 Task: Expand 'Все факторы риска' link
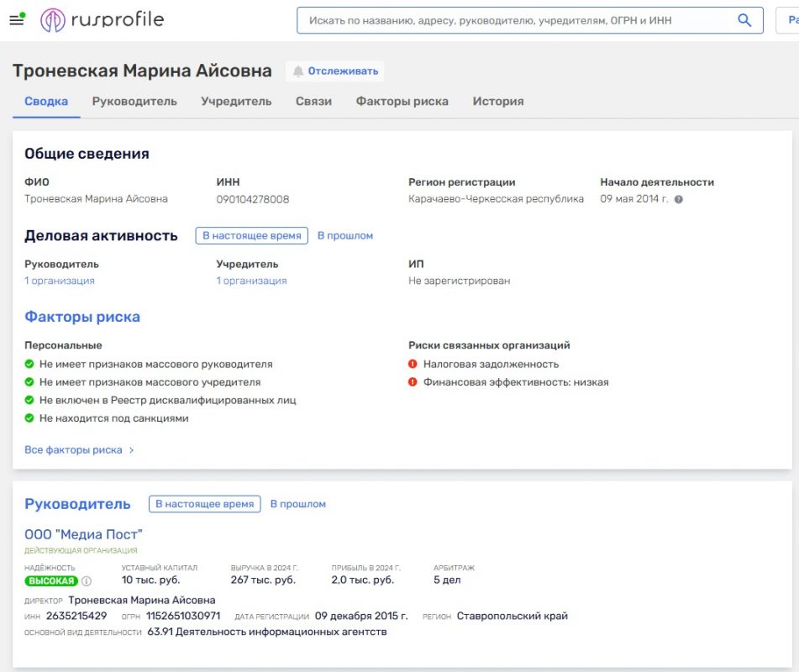[x=79, y=450]
